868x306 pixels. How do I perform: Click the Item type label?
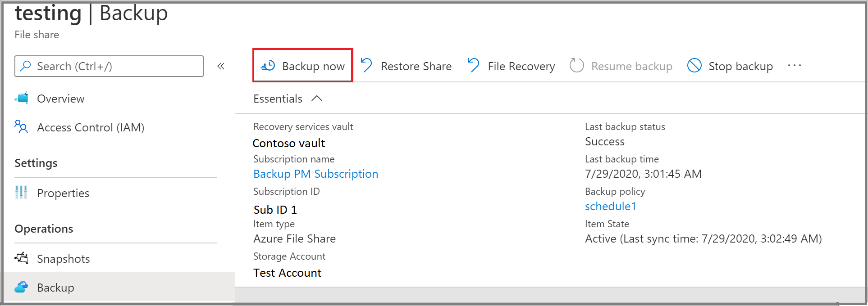pos(274,224)
